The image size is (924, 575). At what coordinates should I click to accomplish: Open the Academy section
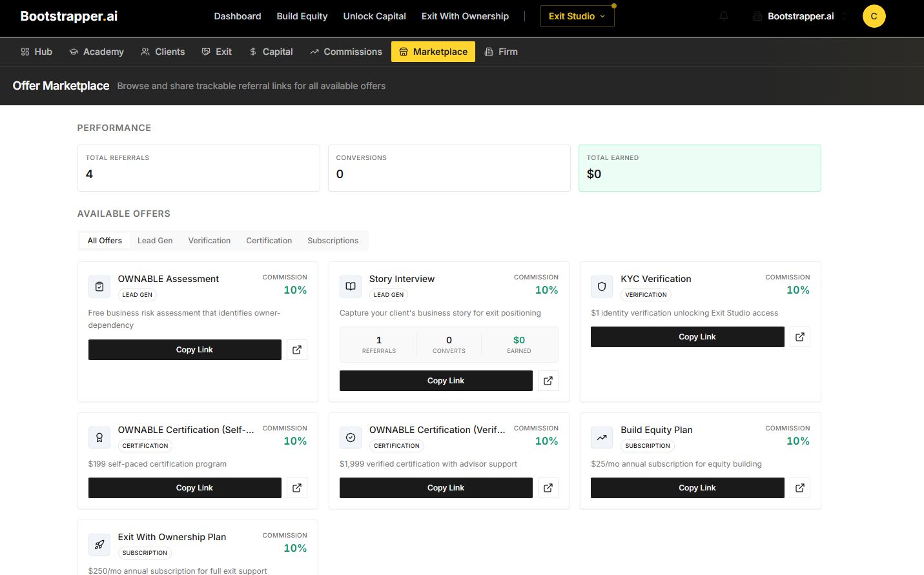point(97,52)
